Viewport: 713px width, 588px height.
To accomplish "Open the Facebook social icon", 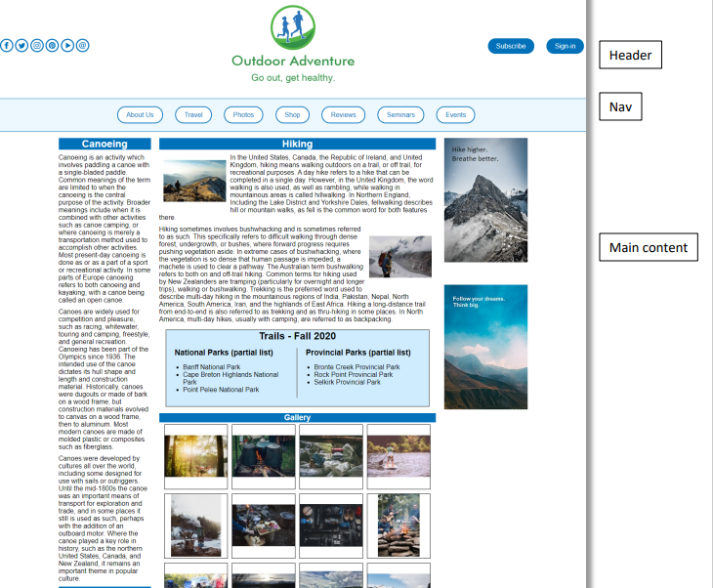I will [x=7, y=46].
